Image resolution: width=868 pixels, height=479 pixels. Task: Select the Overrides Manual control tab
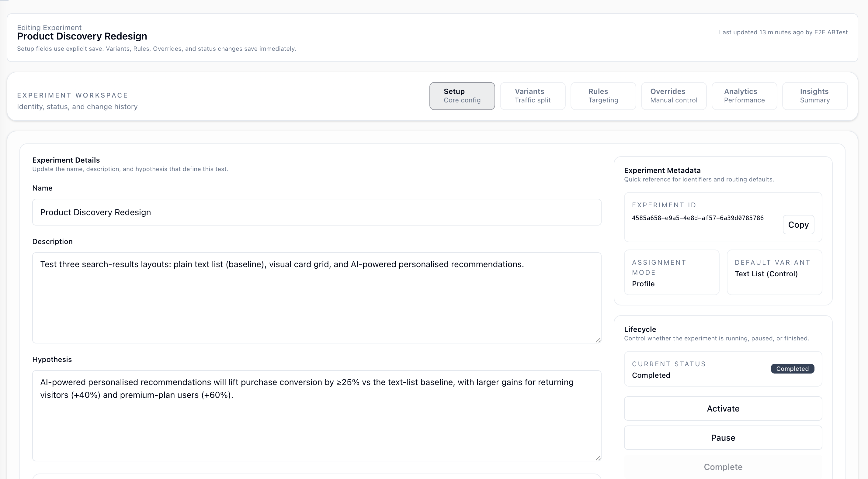[673, 96]
